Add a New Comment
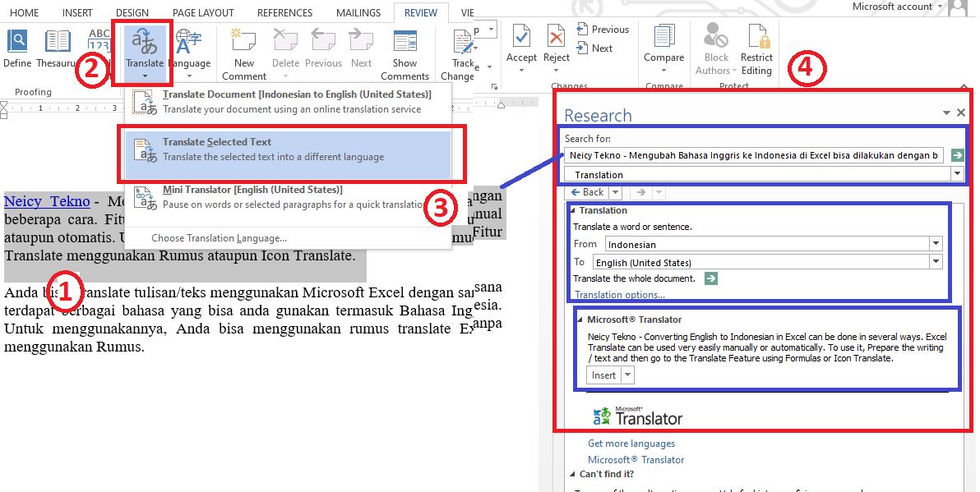Image resolution: width=980 pixels, height=492 pixels. pos(243,53)
